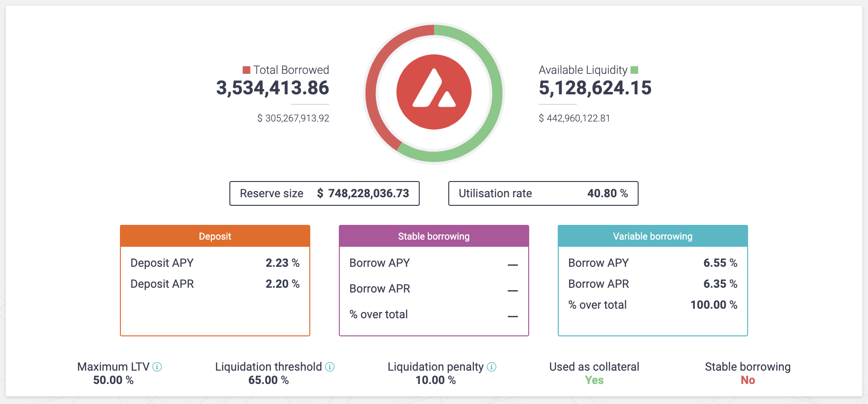This screenshot has height=404, width=868.
Task: Select the 5,128,624.15 available liquidity value
Action: point(595,88)
